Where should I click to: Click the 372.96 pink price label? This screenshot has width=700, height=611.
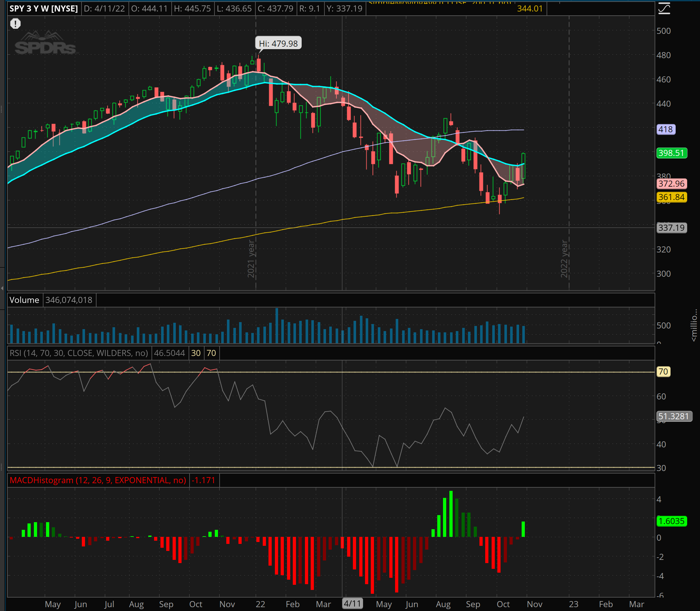(672, 183)
